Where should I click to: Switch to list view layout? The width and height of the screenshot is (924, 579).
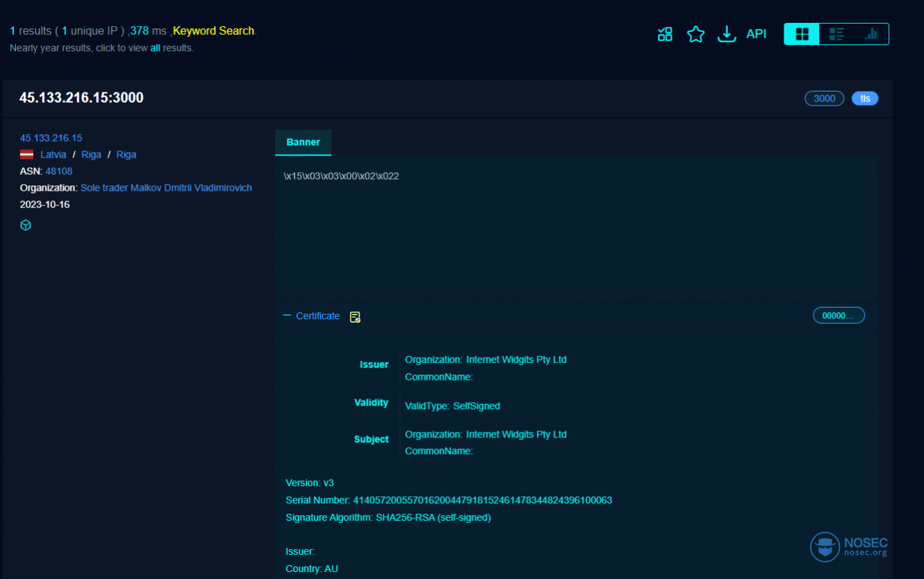pyautogui.click(x=836, y=34)
